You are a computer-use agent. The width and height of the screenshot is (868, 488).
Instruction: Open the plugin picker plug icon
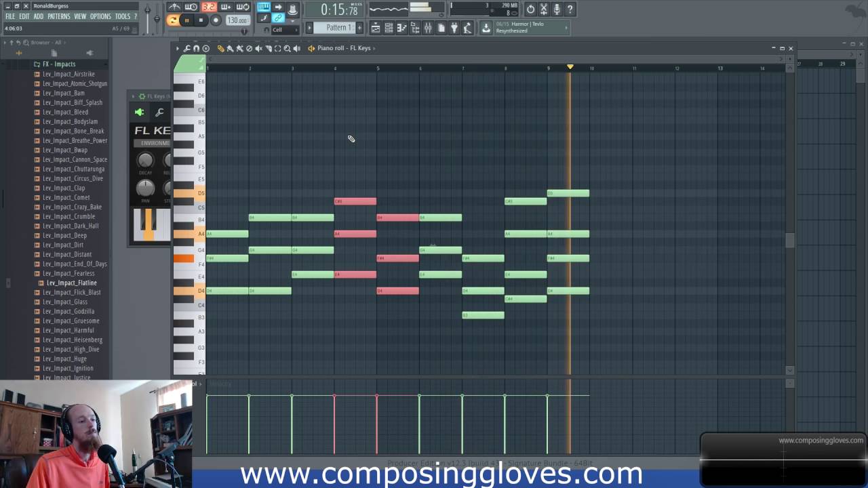pyautogui.click(x=454, y=28)
